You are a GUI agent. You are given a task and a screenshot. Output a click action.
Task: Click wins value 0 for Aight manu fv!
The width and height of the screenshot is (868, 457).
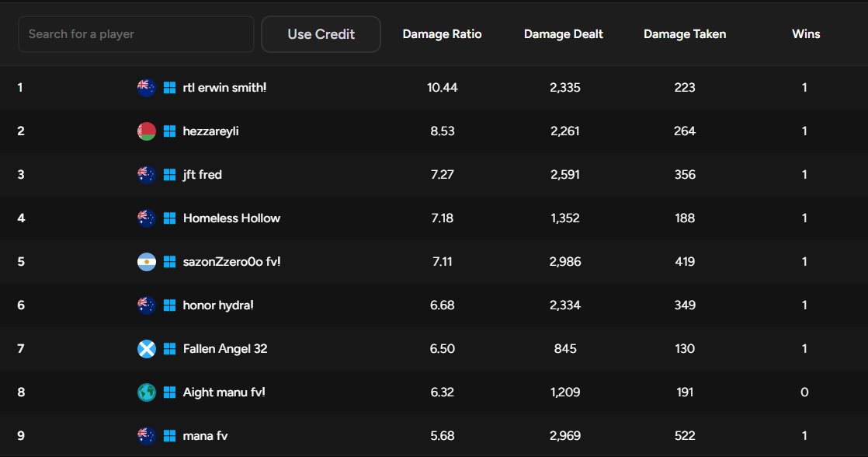(x=804, y=392)
